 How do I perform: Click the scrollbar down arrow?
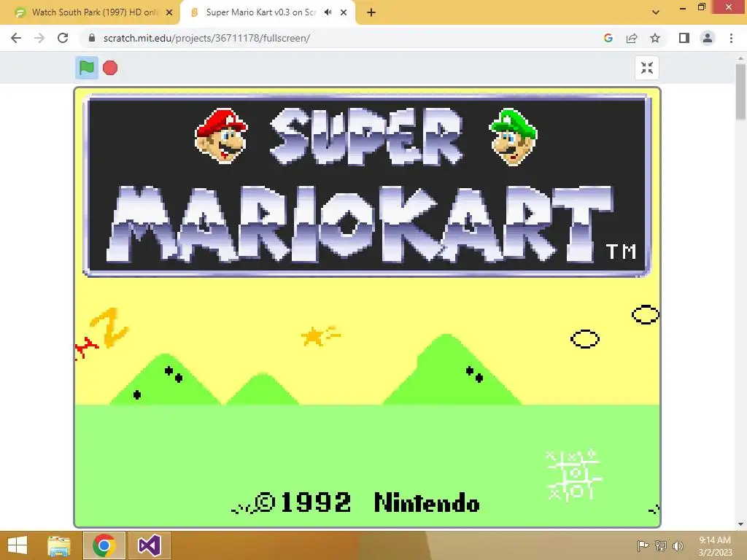(741, 524)
